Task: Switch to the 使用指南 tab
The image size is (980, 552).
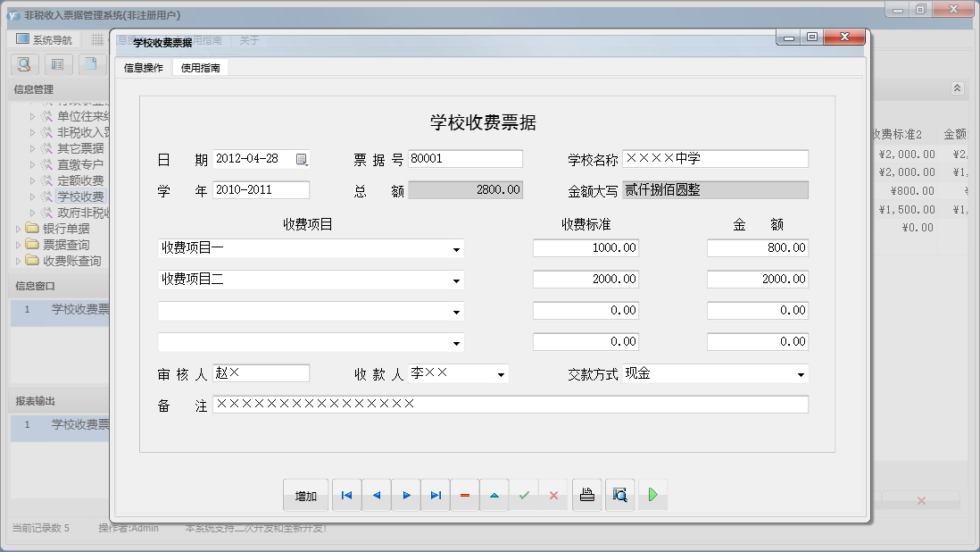Action: 200,66
